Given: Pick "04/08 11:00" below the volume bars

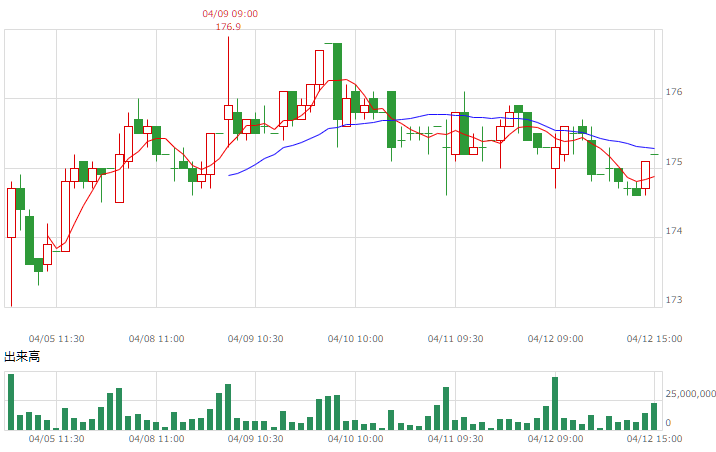Looking at the screenshot, I should [x=156, y=439].
